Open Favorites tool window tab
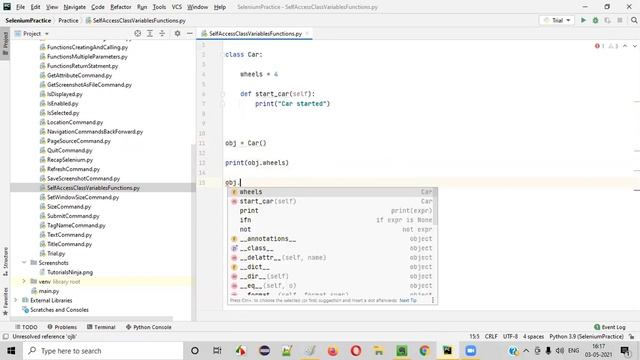640x360 pixels. (5, 301)
